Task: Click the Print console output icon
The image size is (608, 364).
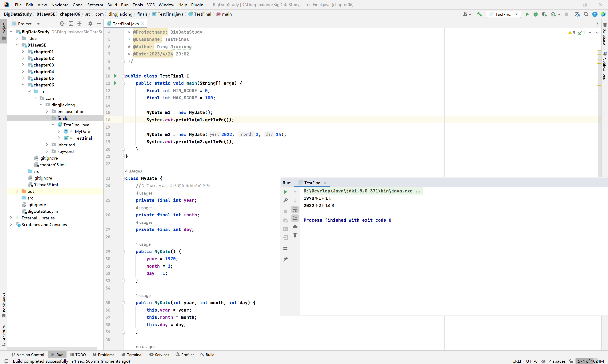Action: pos(295,227)
